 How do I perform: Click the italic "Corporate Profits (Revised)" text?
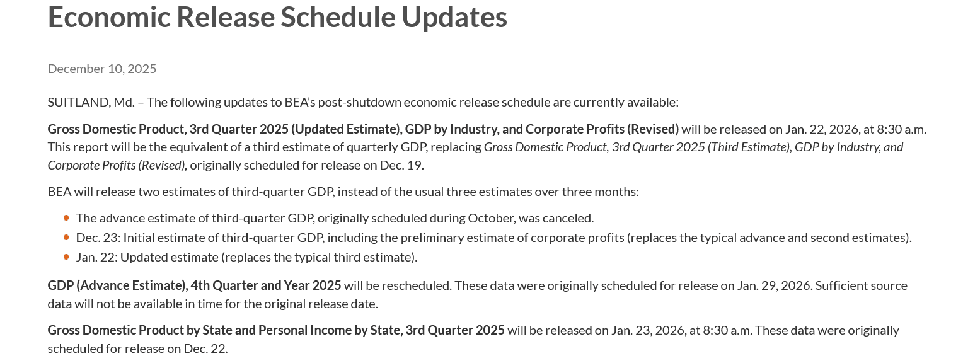point(116,165)
